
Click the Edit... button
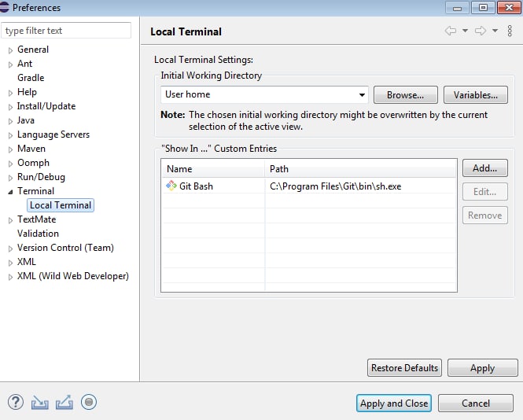coord(485,192)
